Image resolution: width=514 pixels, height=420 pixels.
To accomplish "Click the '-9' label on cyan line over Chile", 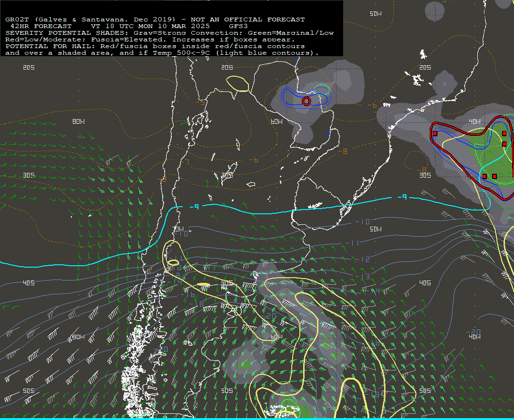I will (x=194, y=207).
